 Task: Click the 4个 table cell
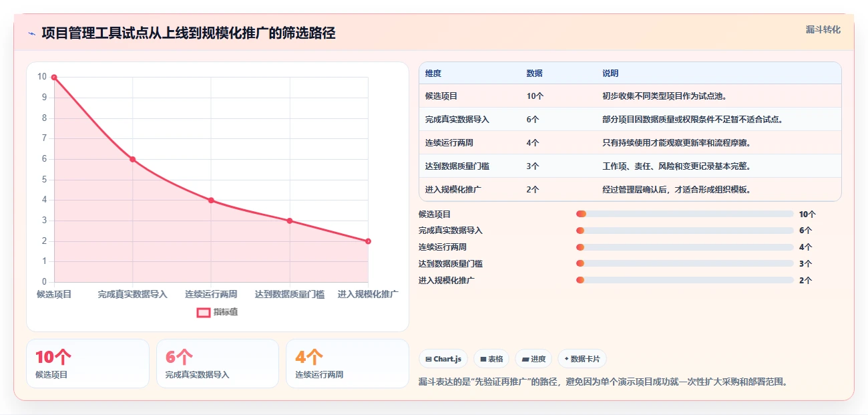(533, 143)
